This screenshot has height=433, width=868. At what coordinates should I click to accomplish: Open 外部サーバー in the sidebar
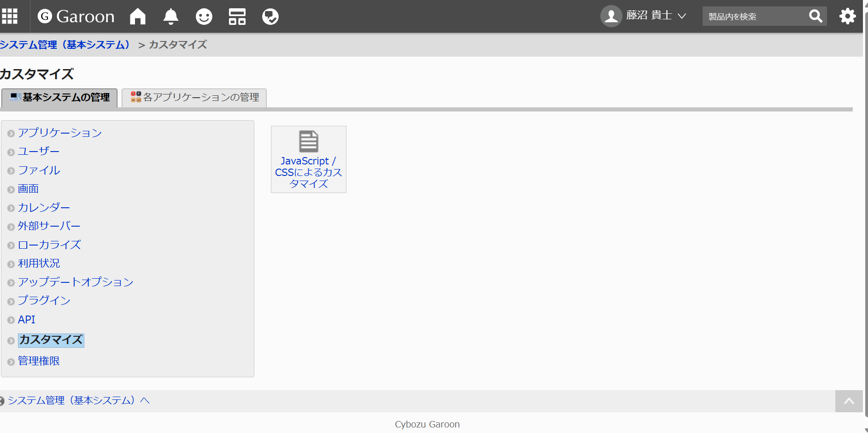point(49,226)
